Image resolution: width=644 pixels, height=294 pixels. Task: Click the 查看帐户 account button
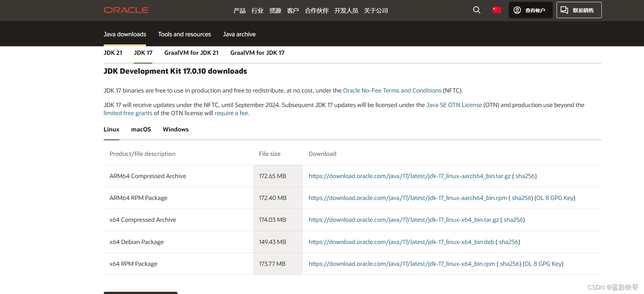click(x=531, y=10)
